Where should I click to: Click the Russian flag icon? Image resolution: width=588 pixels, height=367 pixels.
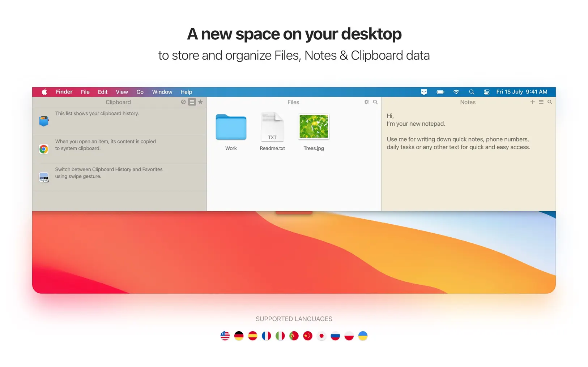(x=335, y=336)
